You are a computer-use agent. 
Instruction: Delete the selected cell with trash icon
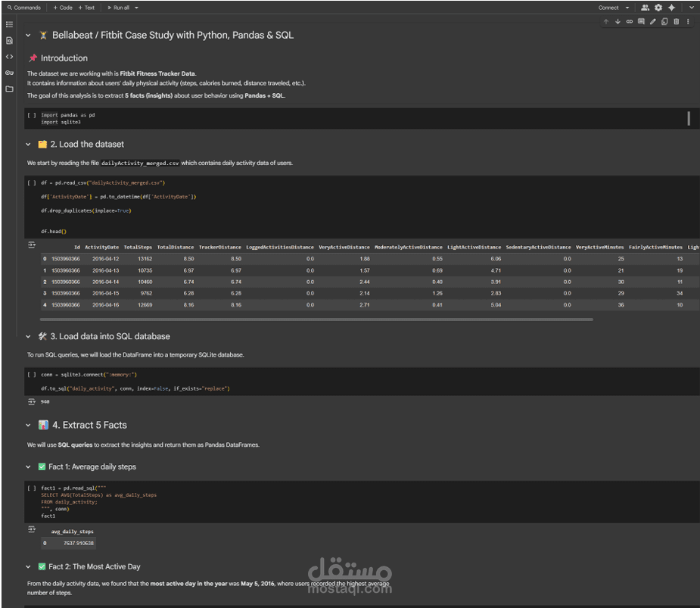coord(677,21)
